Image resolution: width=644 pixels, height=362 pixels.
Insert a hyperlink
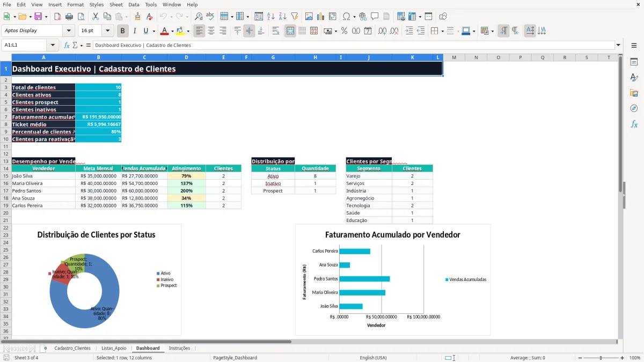(x=363, y=17)
